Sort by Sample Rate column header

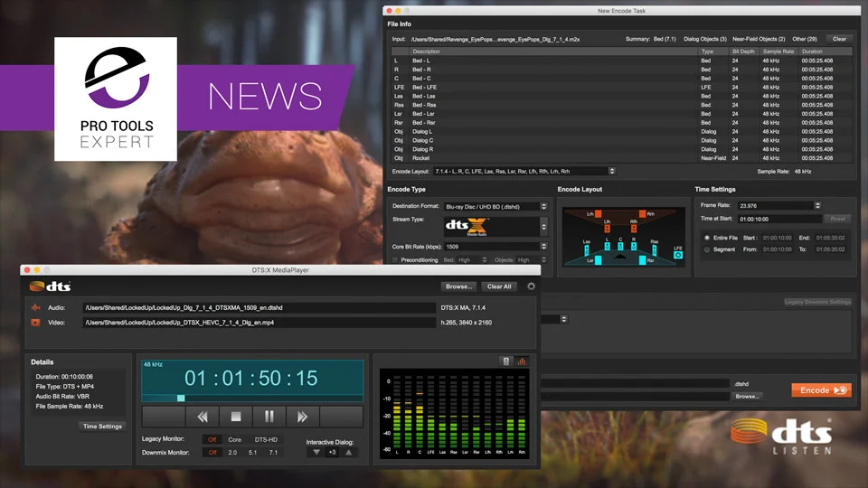[x=778, y=52]
